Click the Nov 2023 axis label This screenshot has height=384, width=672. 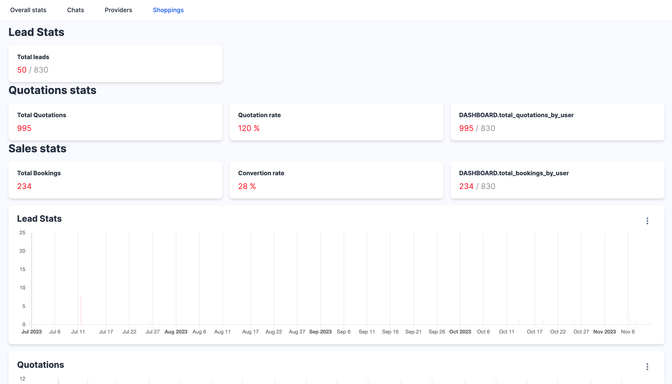[x=605, y=332]
